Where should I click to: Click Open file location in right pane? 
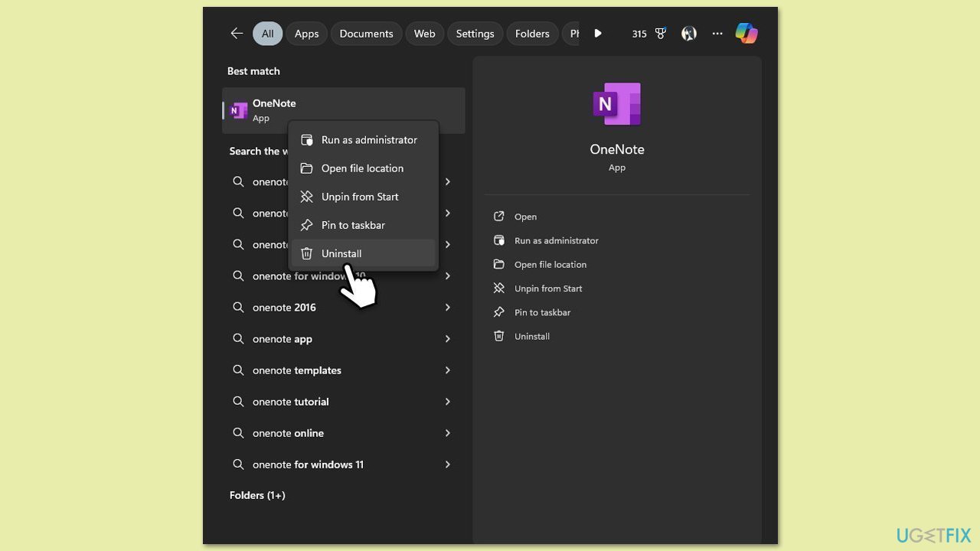[x=550, y=265]
